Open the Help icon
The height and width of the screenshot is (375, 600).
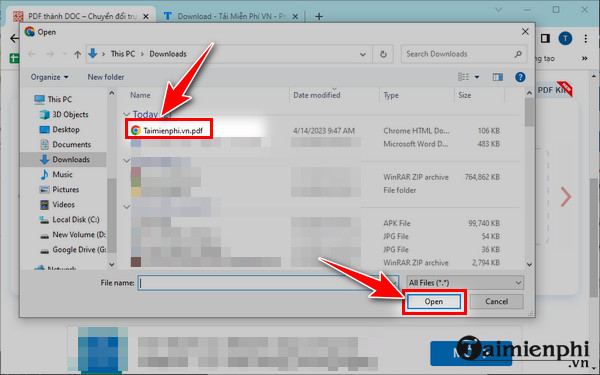[520, 77]
